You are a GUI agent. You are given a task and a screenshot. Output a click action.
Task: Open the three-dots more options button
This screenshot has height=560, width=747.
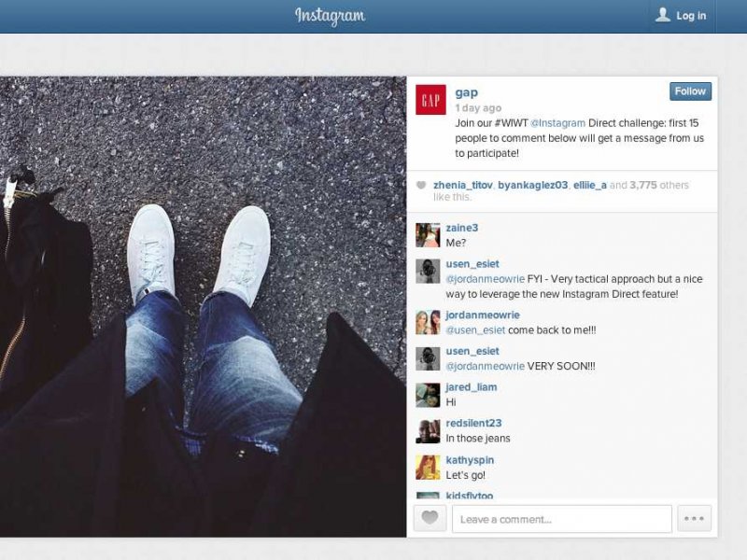694,519
